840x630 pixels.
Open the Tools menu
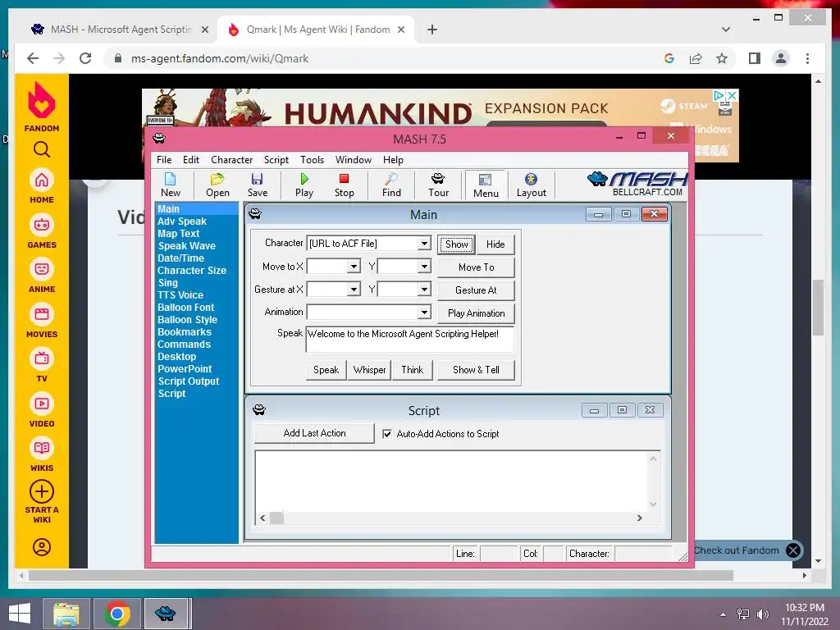312,160
